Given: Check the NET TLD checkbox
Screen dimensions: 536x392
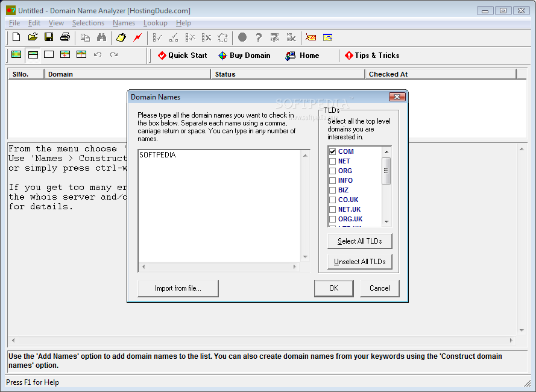Looking at the screenshot, I should 332,161.
